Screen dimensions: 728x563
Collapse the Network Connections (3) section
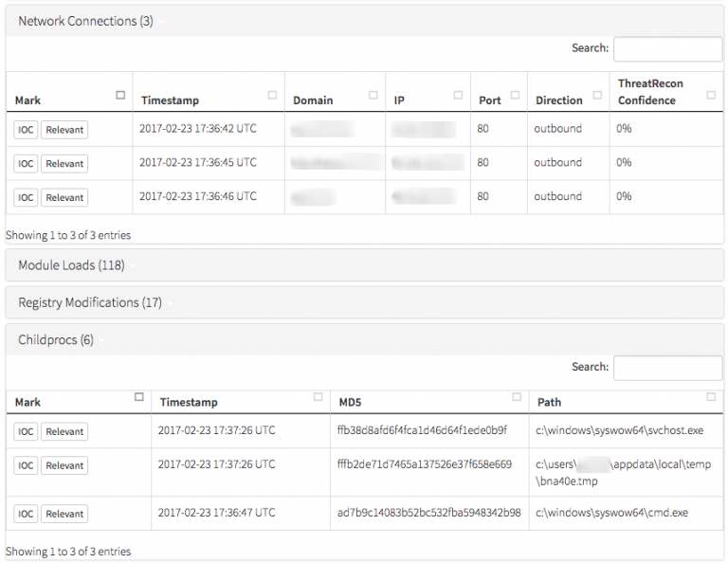pyautogui.click(x=85, y=21)
